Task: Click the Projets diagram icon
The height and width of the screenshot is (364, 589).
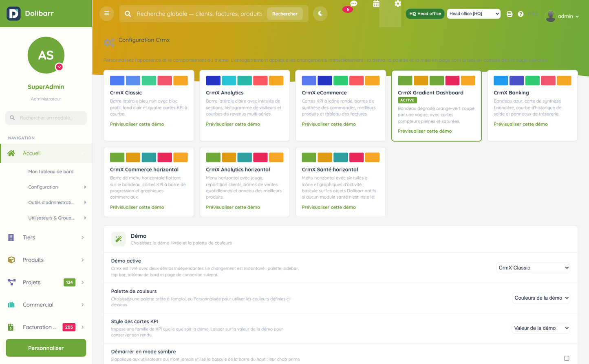Action: click(x=11, y=282)
